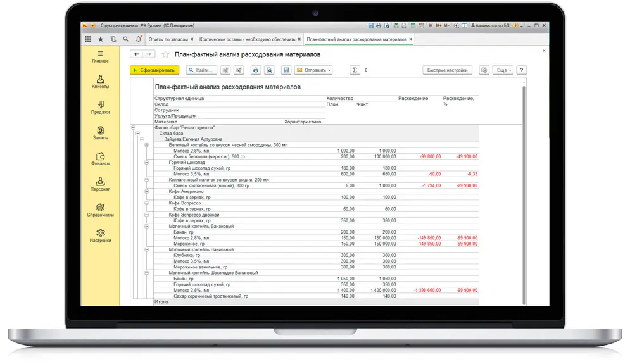Click the Sum (Σ) toolbar button
This screenshot has height=364, width=630.
pos(355,70)
